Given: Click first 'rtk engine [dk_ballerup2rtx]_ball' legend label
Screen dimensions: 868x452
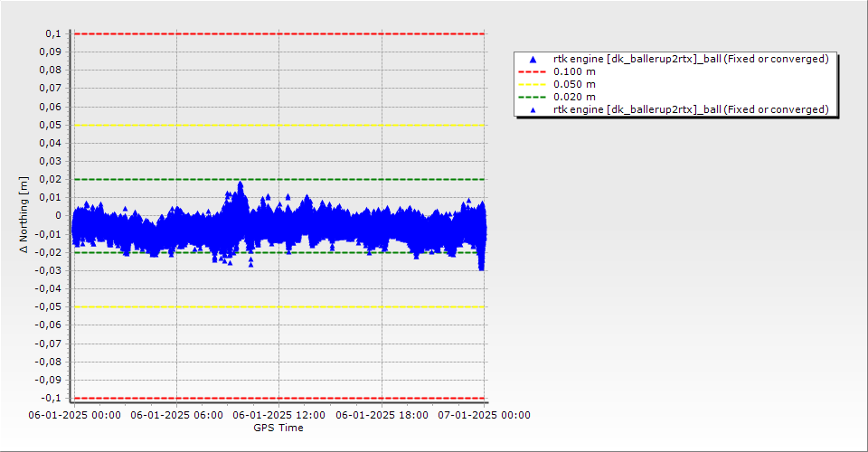Looking at the screenshot, I should (691, 59).
